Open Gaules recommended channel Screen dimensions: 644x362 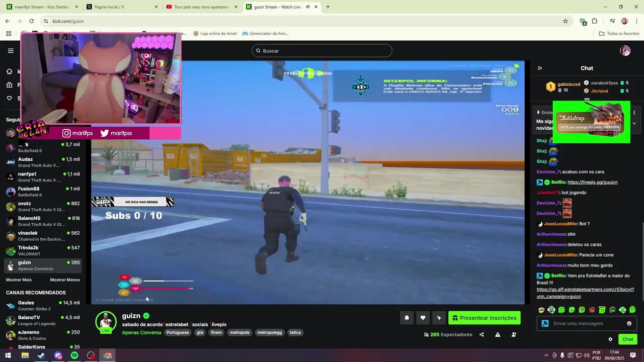click(x=43, y=306)
